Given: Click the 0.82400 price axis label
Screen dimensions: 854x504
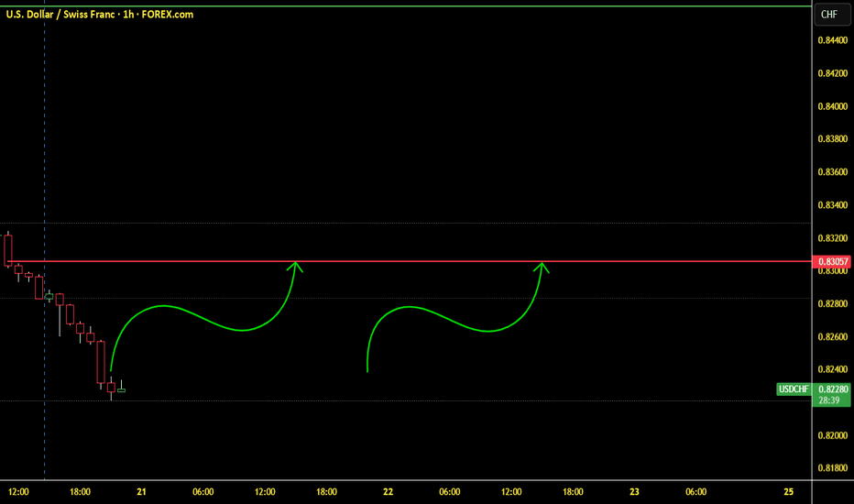Looking at the screenshot, I should tap(833, 369).
